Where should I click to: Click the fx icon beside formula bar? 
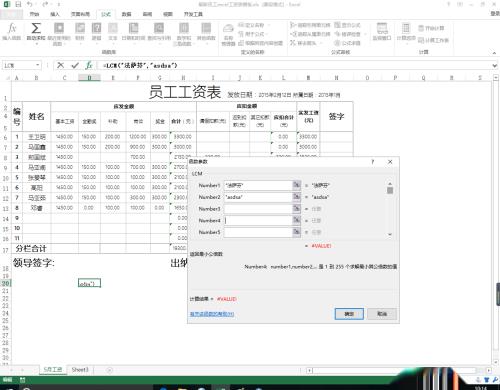[89, 65]
